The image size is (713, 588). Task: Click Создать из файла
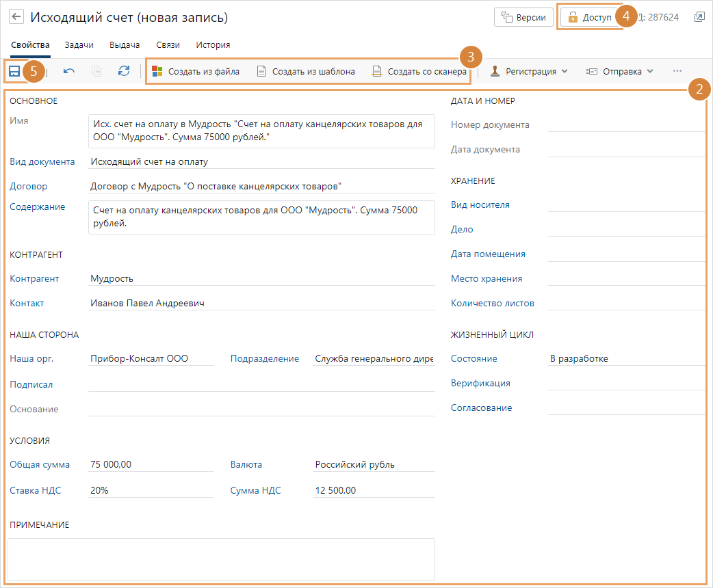tap(196, 71)
